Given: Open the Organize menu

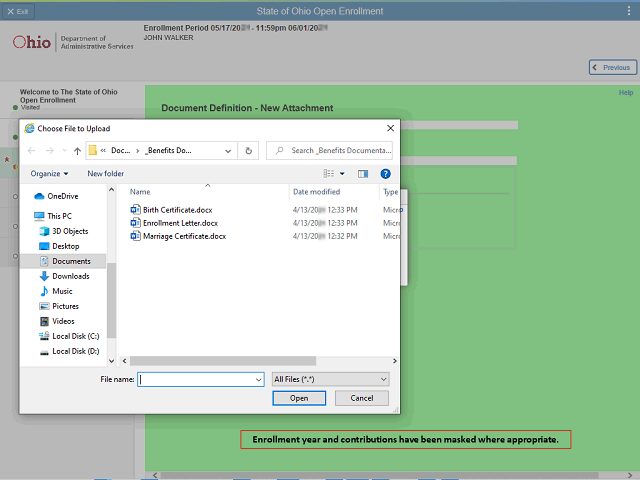Looking at the screenshot, I should click(49, 173).
